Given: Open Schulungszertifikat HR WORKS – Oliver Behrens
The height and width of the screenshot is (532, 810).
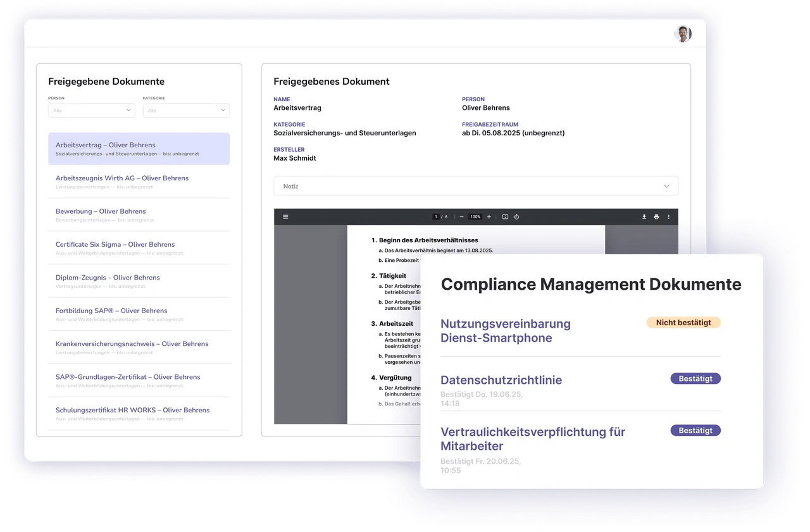Looking at the screenshot, I should pos(139,414).
